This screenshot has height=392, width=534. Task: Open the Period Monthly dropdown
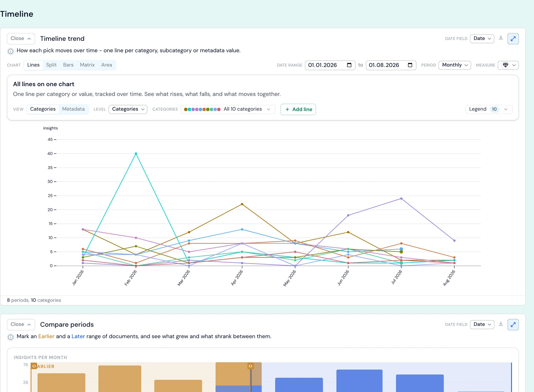coord(455,65)
